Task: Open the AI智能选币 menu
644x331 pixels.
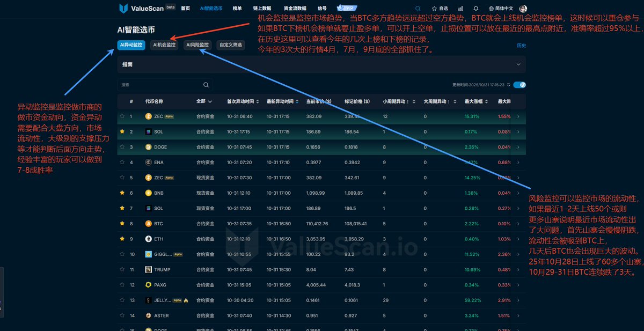Action: click(x=211, y=9)
